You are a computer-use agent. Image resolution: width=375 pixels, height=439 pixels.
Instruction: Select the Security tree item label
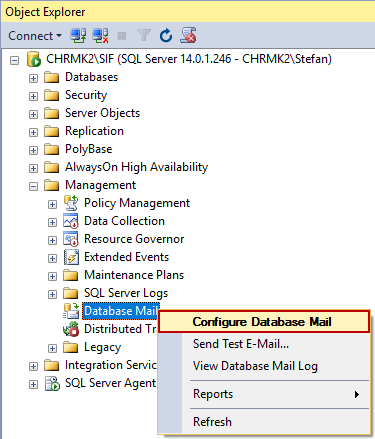click(x=86, y=95)
